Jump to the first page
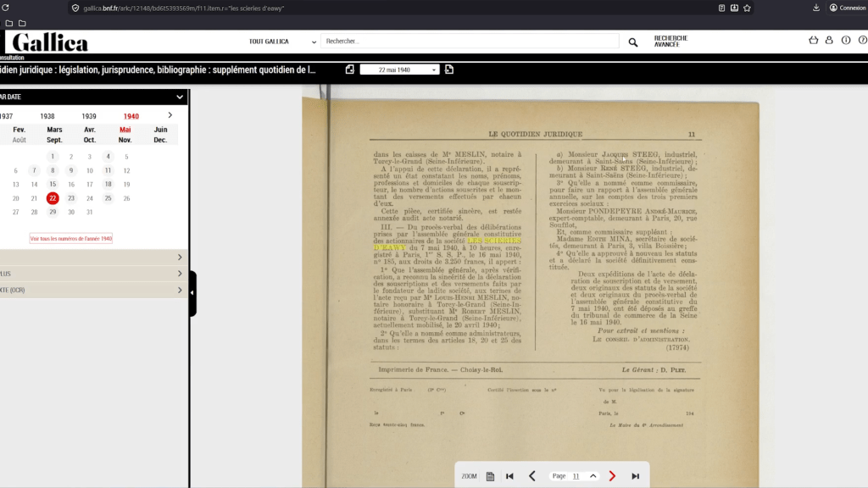Image resolution: width=868 pixels, height=488 pixels. 509,476
